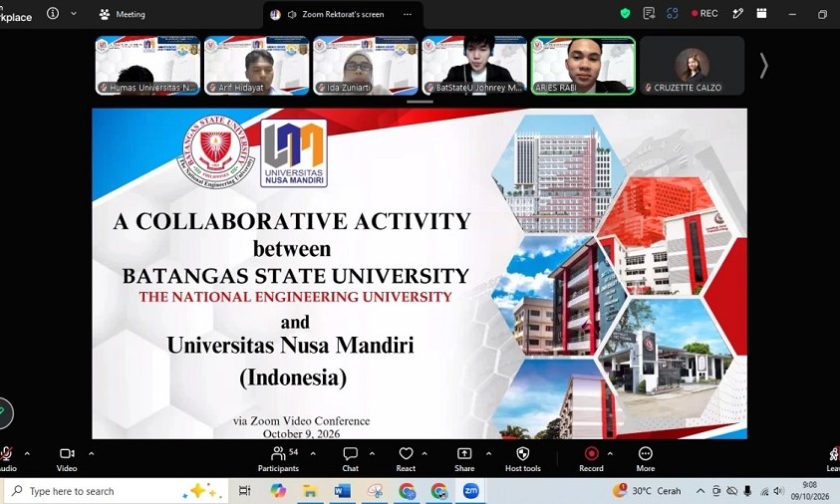
Task: Show hidden system tray icons
Action: tap(700, 491)
